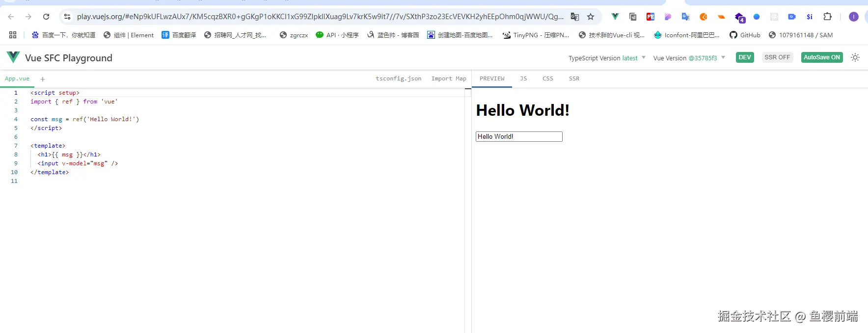Open the apps grid icon in bookmarks bar
The width and height of the screenshot is (868, 333).
click(x=13, y=35)
